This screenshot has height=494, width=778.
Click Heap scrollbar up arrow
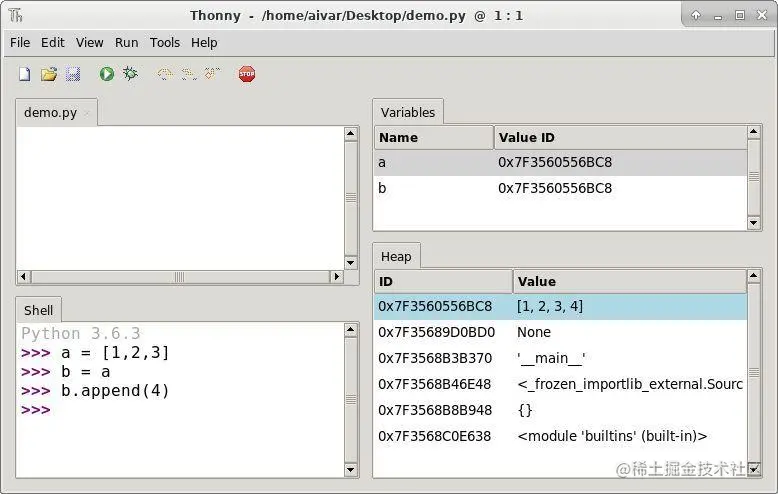tap(754, 276)
